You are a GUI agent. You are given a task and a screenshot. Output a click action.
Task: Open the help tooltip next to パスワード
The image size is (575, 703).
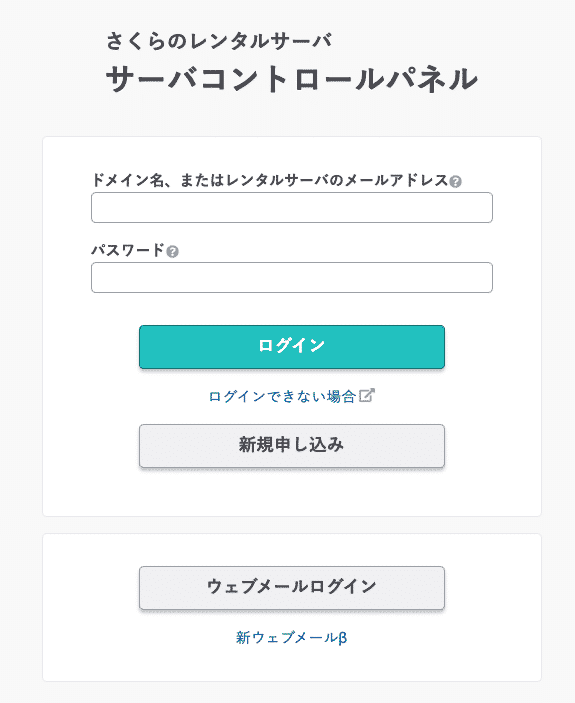tap(173, 252)
